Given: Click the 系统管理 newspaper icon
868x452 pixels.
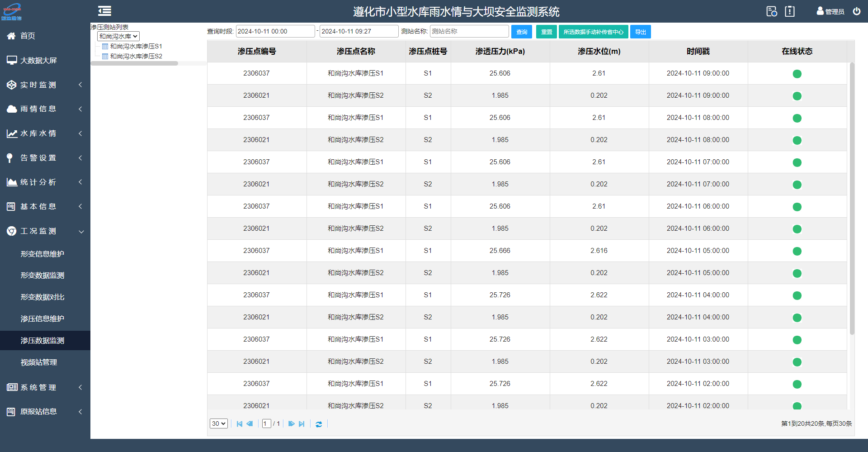Looking at the screenshot, I should coord(12,387).
